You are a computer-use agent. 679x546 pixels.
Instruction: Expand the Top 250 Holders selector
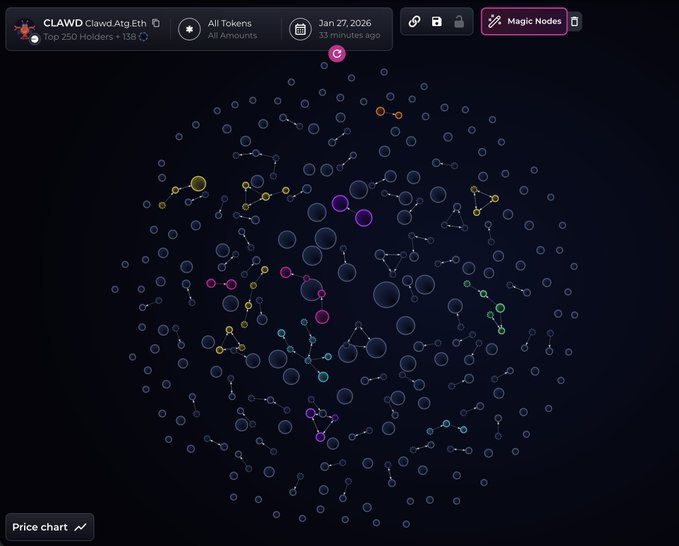(x=80, y=36)
